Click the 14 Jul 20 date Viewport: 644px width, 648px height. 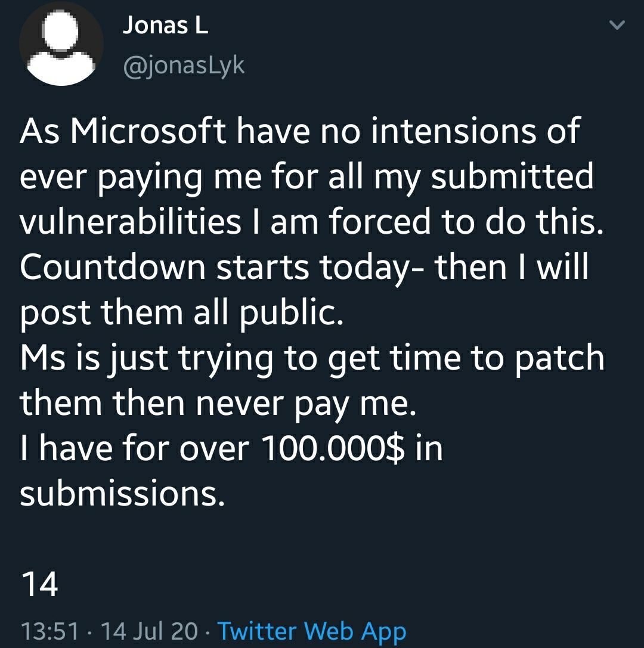pyautogui.click(x=149, y=631)
